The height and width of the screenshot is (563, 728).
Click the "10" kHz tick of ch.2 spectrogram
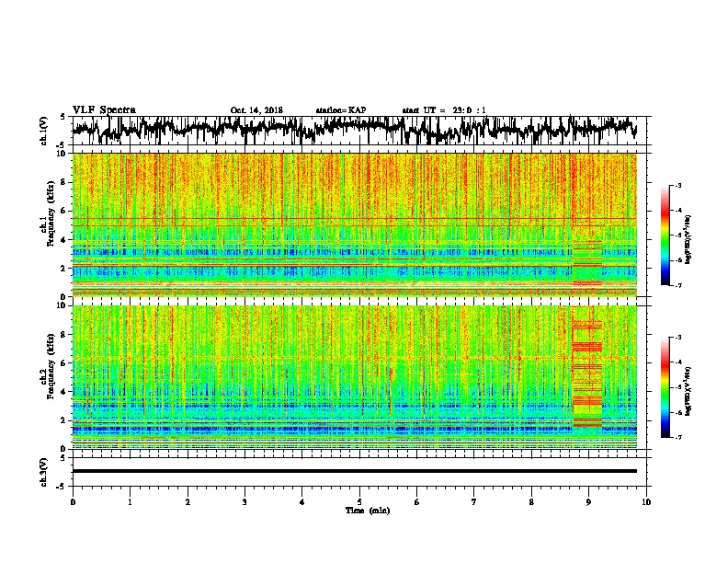63,305
